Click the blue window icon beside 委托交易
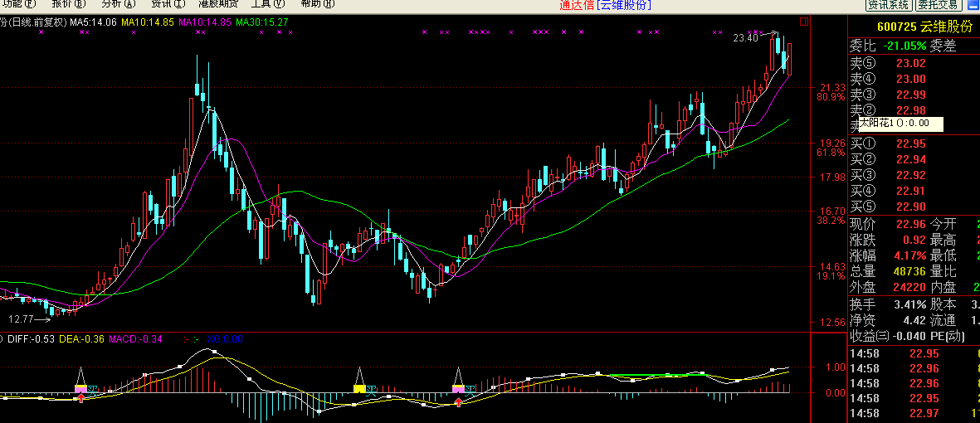Viewport: 980px width, 423px height. (975, 5)
